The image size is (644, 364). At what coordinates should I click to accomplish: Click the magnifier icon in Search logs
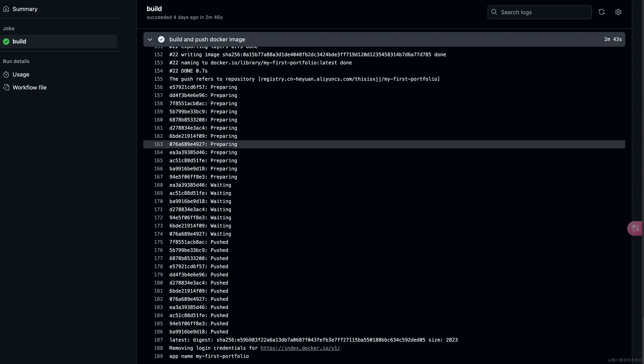tap(494, 12)
